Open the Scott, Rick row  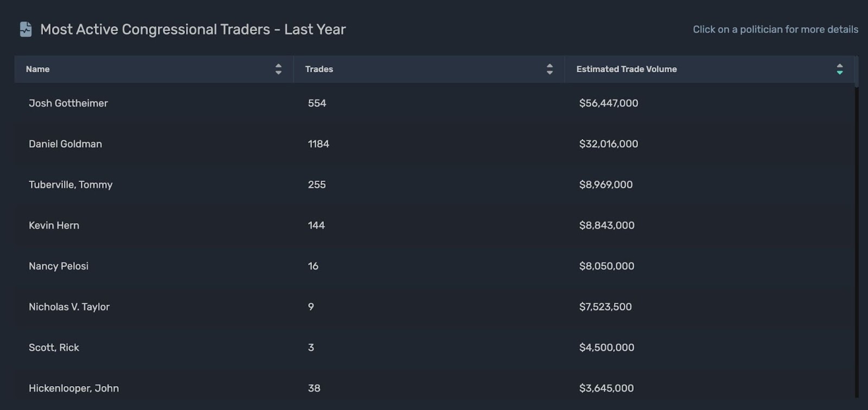click(54, 348)
